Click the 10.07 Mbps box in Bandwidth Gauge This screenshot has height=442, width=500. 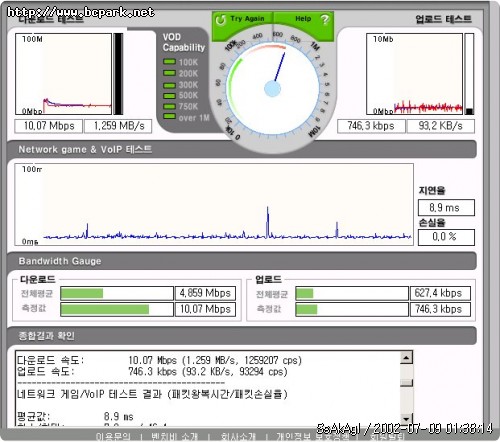coord(205,309)
